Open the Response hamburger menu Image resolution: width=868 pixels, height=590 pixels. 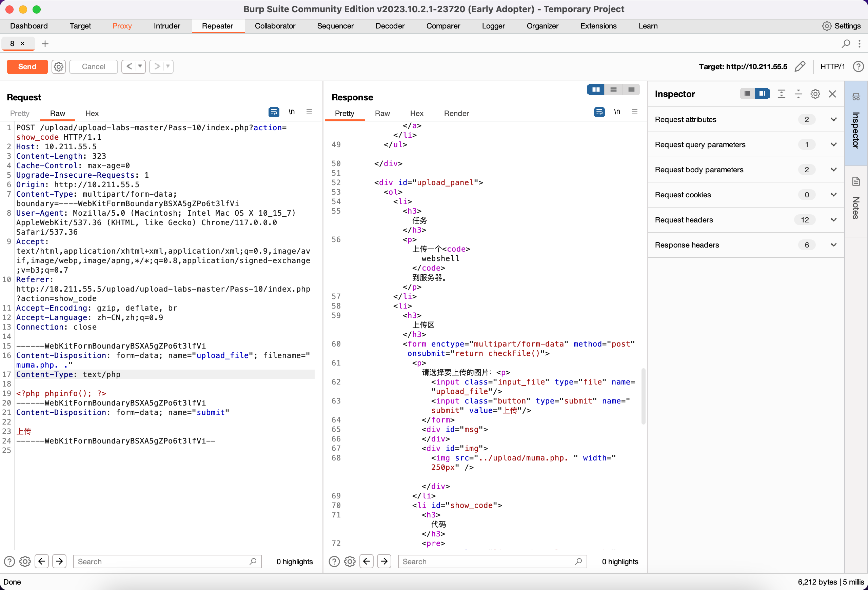(x=635, y=112)
